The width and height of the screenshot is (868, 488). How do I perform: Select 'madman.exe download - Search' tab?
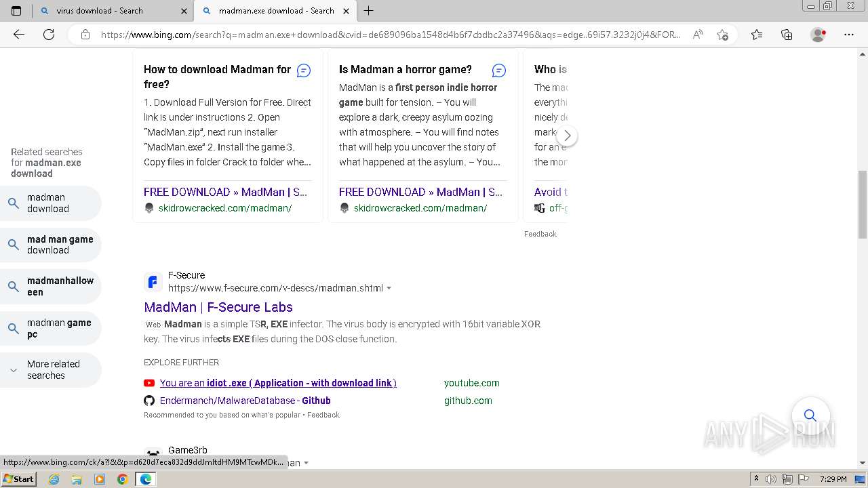pyautogui.click(x=276, y=11)
